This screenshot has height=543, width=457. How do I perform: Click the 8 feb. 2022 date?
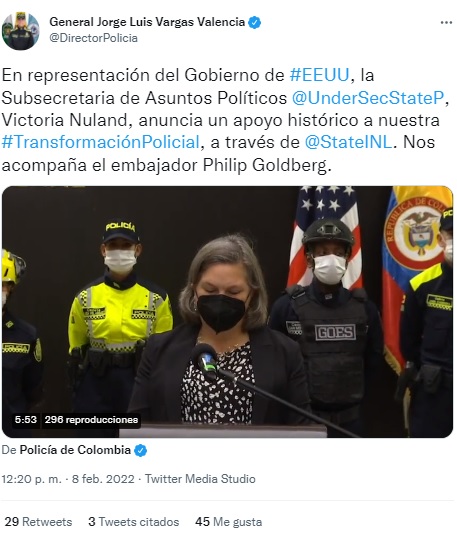(x=103, y=479)
